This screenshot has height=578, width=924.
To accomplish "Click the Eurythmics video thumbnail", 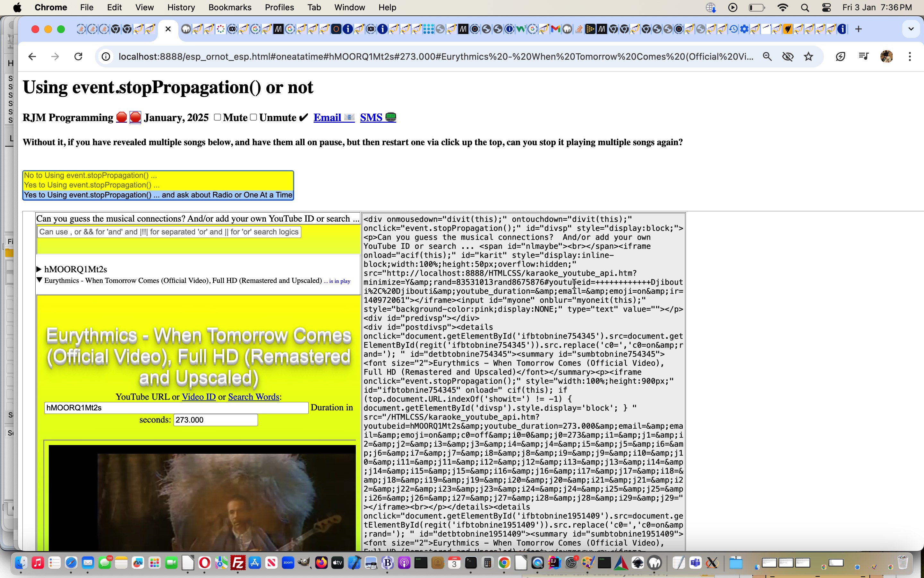I will tap(202, 498).
